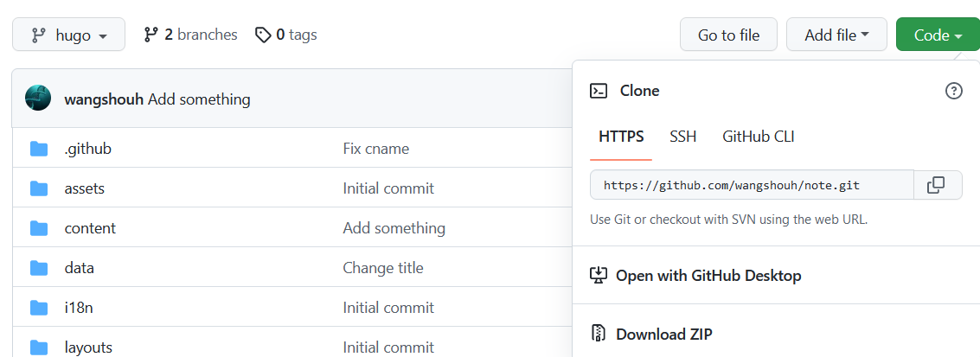Click the content folder icon
Screen dimensions: 980x357
[x=39, y=228]
